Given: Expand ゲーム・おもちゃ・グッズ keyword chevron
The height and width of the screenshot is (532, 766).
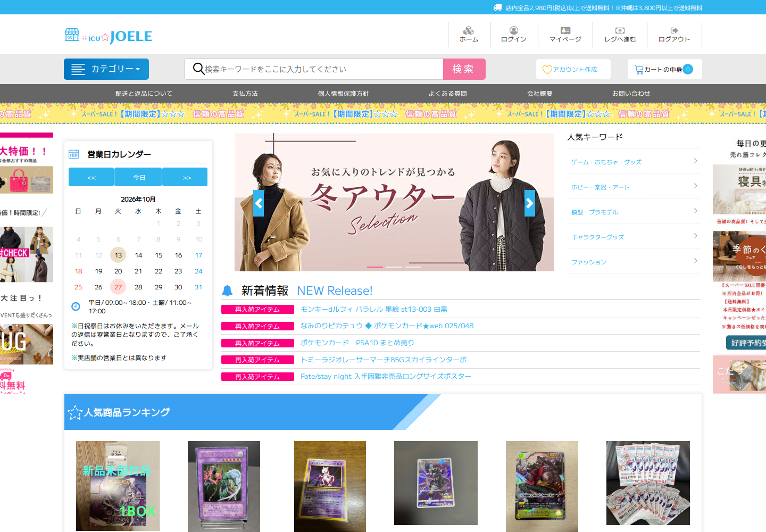Looking at the screenshot, I should tap(696, 161).
